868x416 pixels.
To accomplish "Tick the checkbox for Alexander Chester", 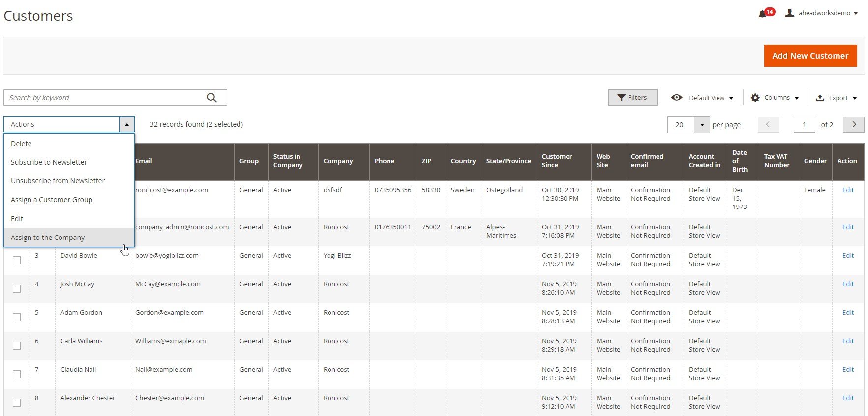I will pyautogui.click(x=17, y=403).
